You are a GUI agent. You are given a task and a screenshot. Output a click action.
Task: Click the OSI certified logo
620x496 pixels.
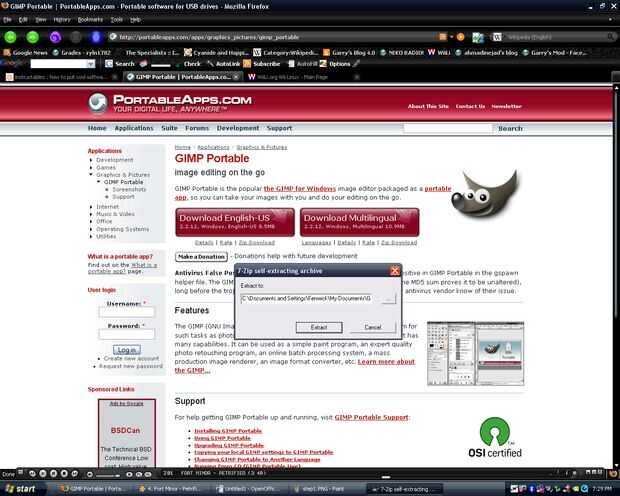[495, 437]
